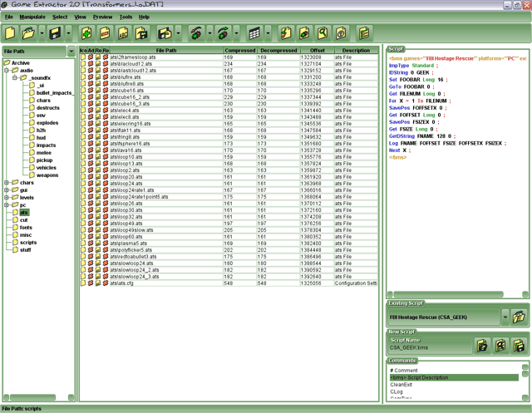The width and height of the screenshot is (532, 413).
Task: Click the Help question mark toolbar icon
Action: [341, 33]
